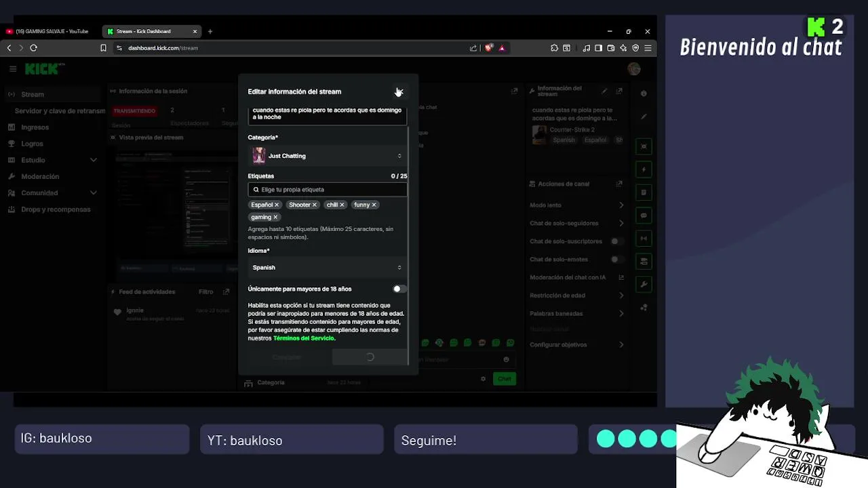Screen dimensions: 868x488
Task: Click the chat bubble icon in right toolbar
Action: click(644, 216)
